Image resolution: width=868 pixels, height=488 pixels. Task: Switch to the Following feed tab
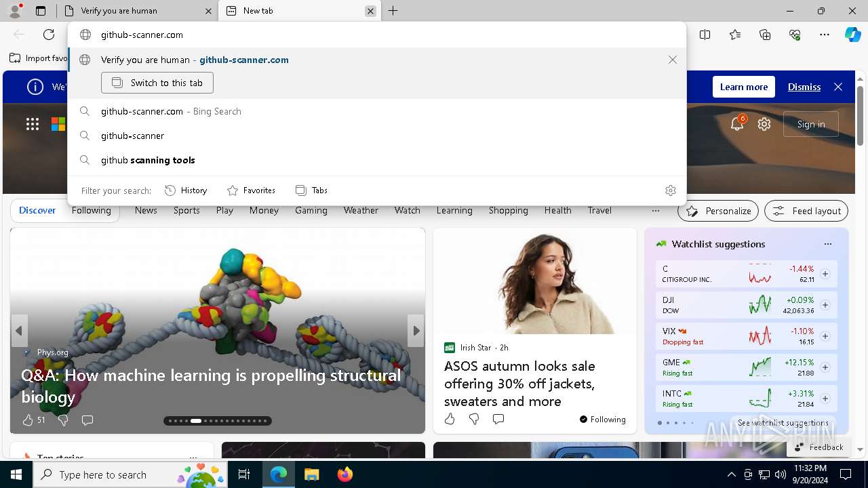coord(92,210)
